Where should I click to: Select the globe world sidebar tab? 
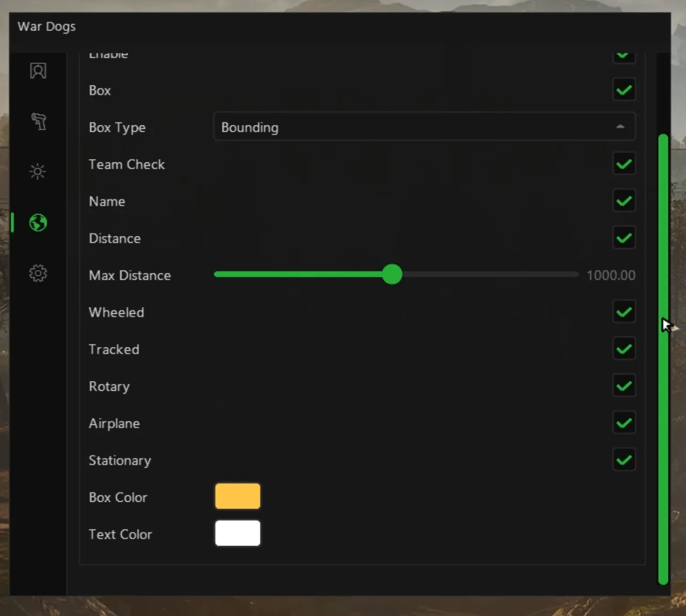(38, 223)
